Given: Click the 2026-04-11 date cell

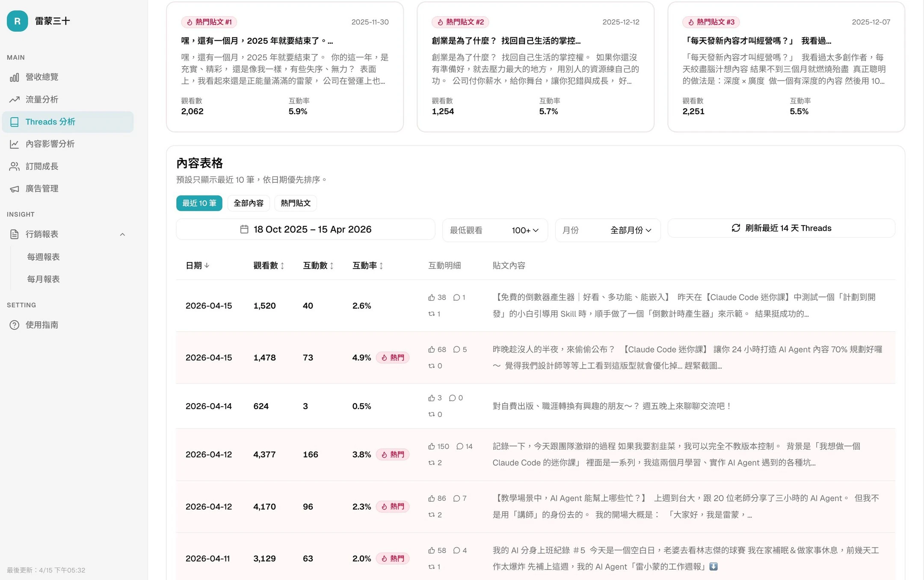Looking at the screenshot, I should pyautogui.click(x=207, y=559).
